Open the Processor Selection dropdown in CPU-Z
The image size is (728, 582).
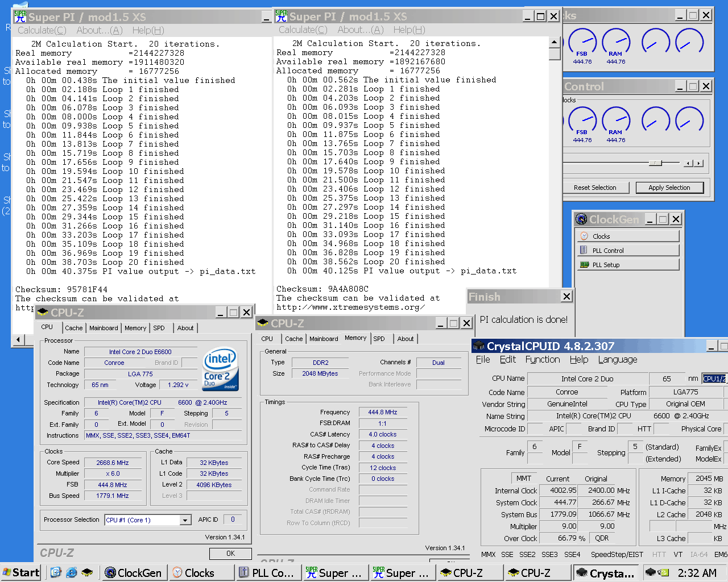[185, 520]
